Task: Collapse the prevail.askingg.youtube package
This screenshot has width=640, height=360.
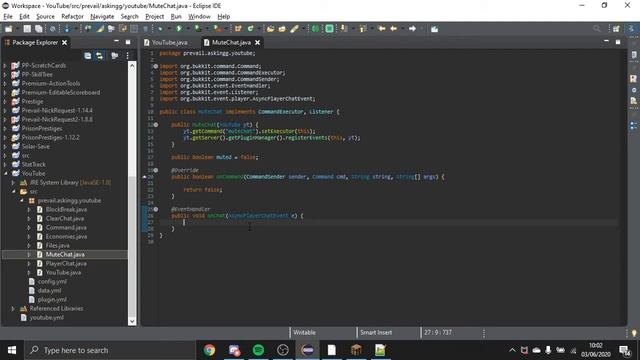Action: 21,200
